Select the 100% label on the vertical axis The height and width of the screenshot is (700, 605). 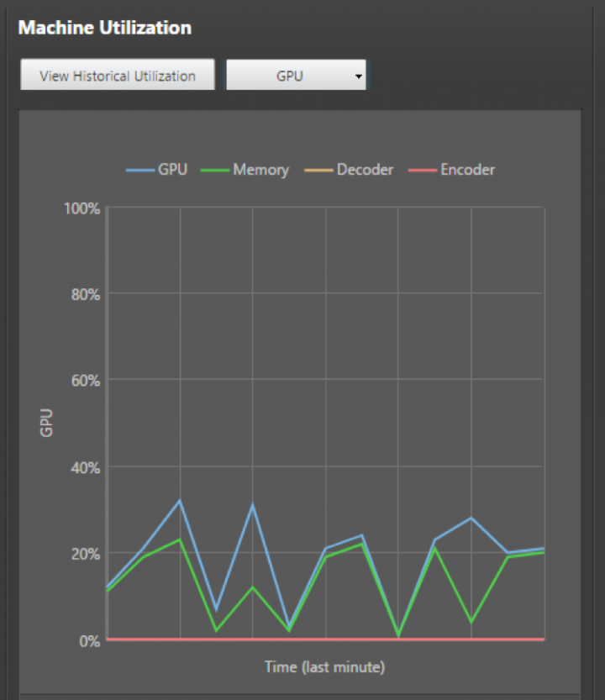click(x=82, y=208)
